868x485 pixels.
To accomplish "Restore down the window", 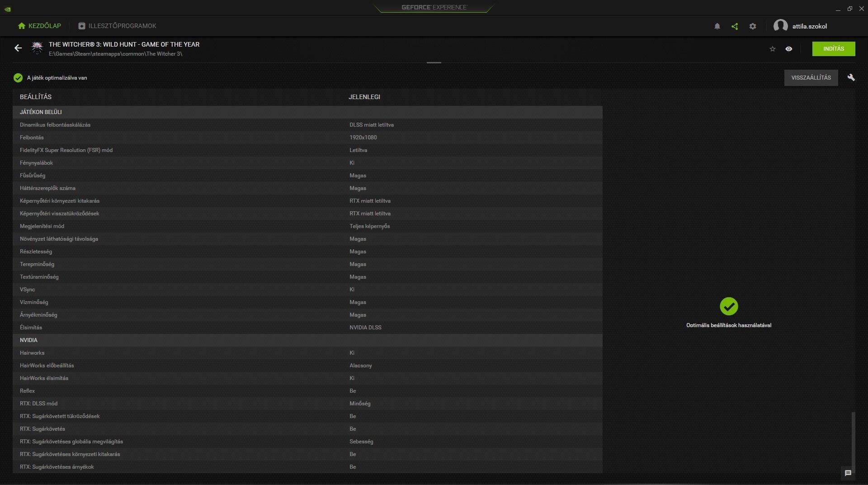I will click(850, 9).
